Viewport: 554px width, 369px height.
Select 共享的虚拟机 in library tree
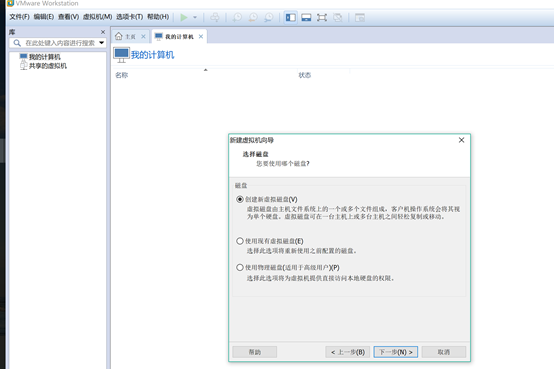click(47, 66)
